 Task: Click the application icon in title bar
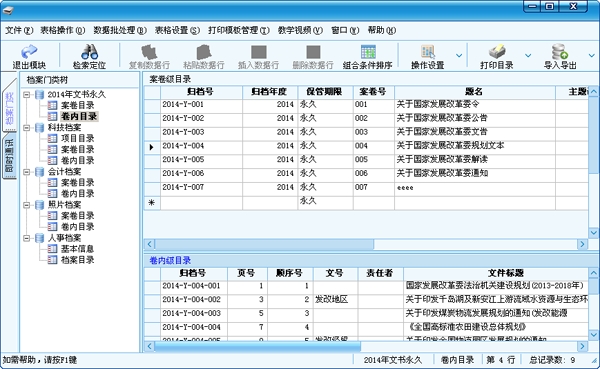(x=8, y=10)
